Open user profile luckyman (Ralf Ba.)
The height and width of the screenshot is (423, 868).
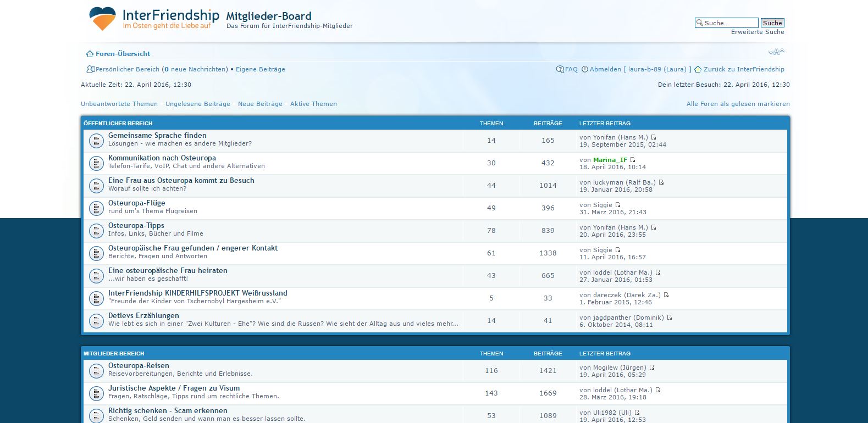pos(624,182)
